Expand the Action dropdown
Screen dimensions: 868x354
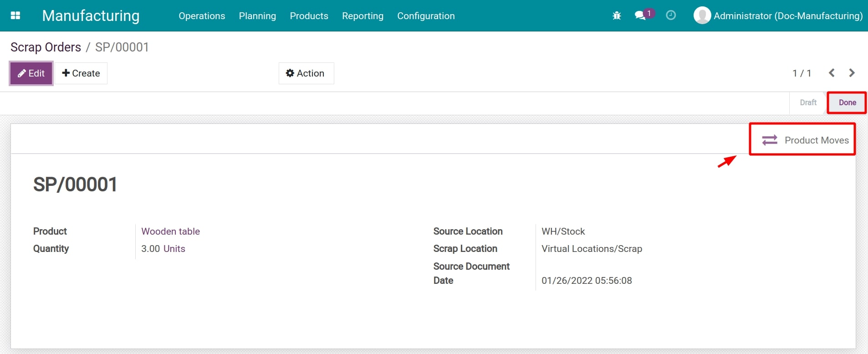pos(306,73)
